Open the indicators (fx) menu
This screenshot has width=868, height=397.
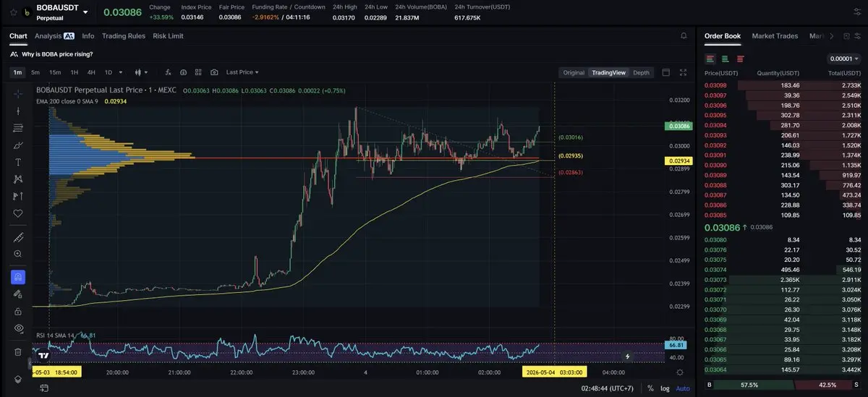point(168,72)
